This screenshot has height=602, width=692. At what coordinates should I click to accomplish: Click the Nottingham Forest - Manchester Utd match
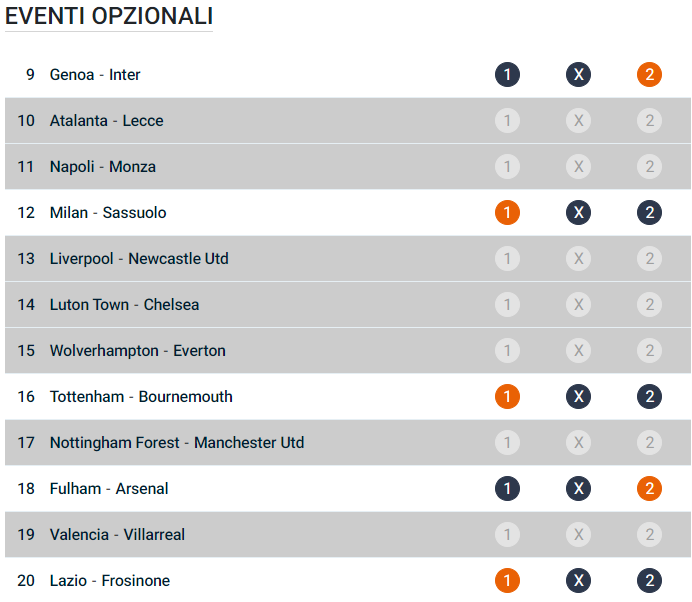coord(177,443)
